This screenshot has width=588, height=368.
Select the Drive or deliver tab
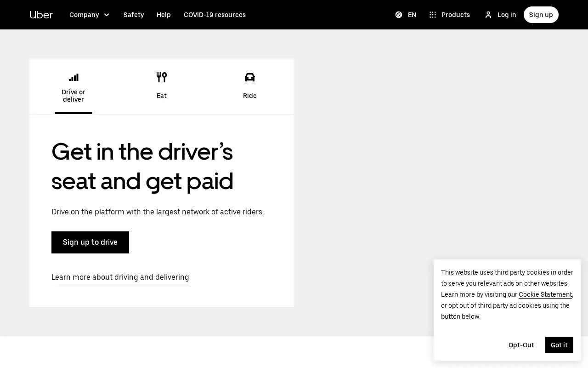point(73,86)
